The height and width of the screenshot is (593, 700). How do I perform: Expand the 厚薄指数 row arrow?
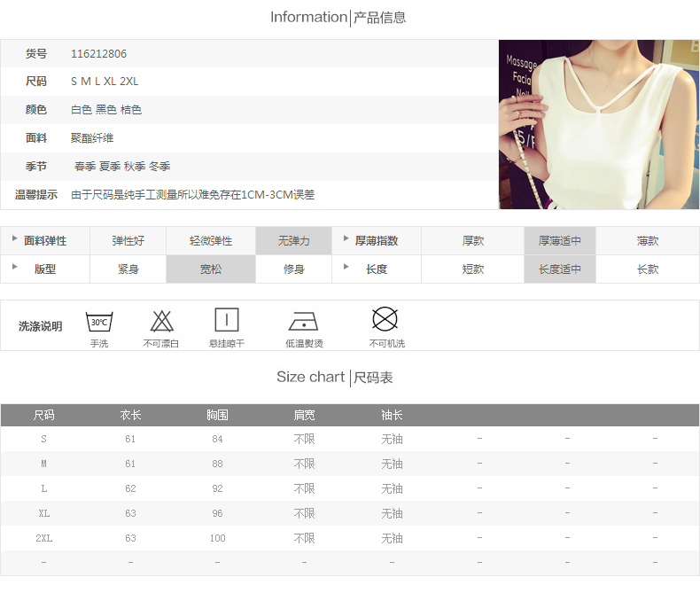click(346, 239)
